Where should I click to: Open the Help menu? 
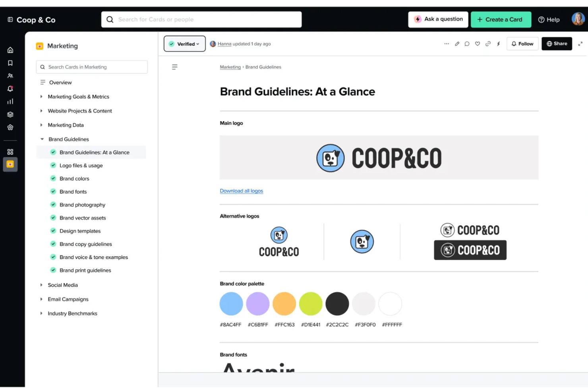pos(549,19)
